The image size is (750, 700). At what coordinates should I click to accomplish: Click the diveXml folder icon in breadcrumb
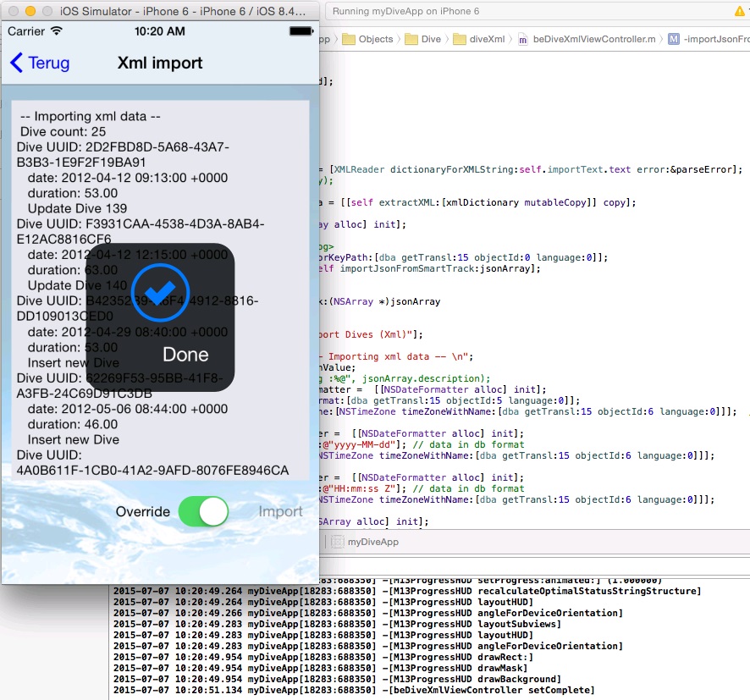[460, 39]
